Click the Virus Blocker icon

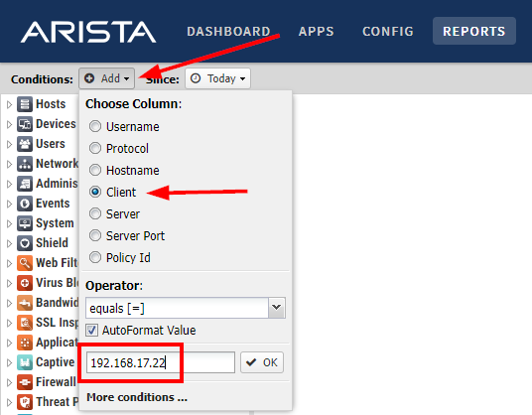(x=25, y=283)
